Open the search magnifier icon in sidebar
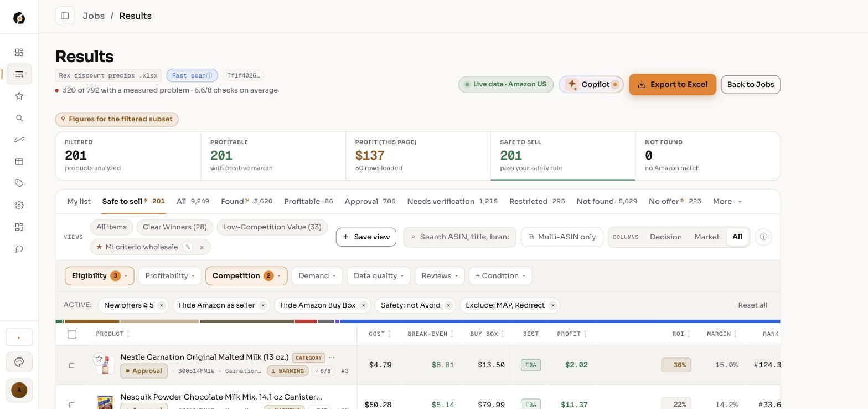The width and height of the screenshot is (868, 409). coord(19,118)
